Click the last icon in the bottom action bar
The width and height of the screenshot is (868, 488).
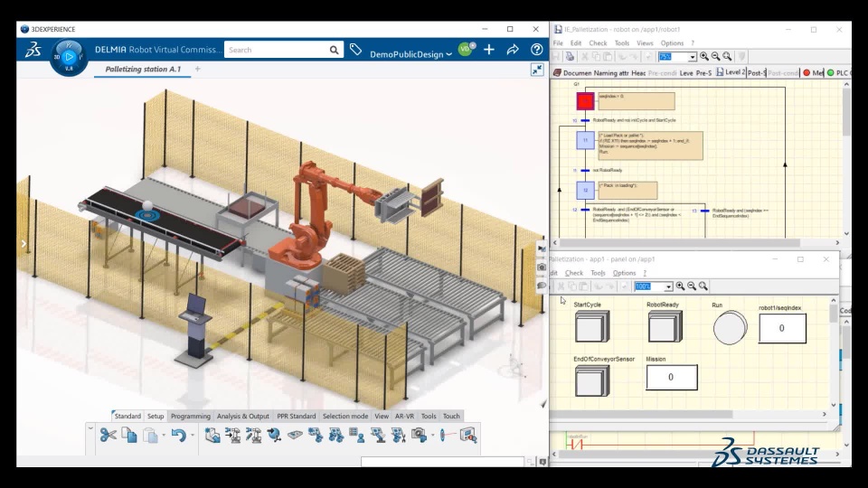point(468,436)
